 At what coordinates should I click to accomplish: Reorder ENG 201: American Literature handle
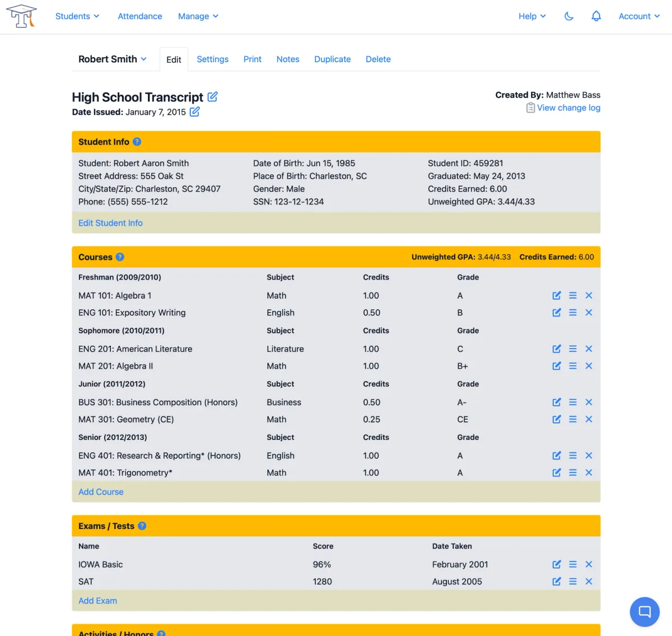coord(573,349)
